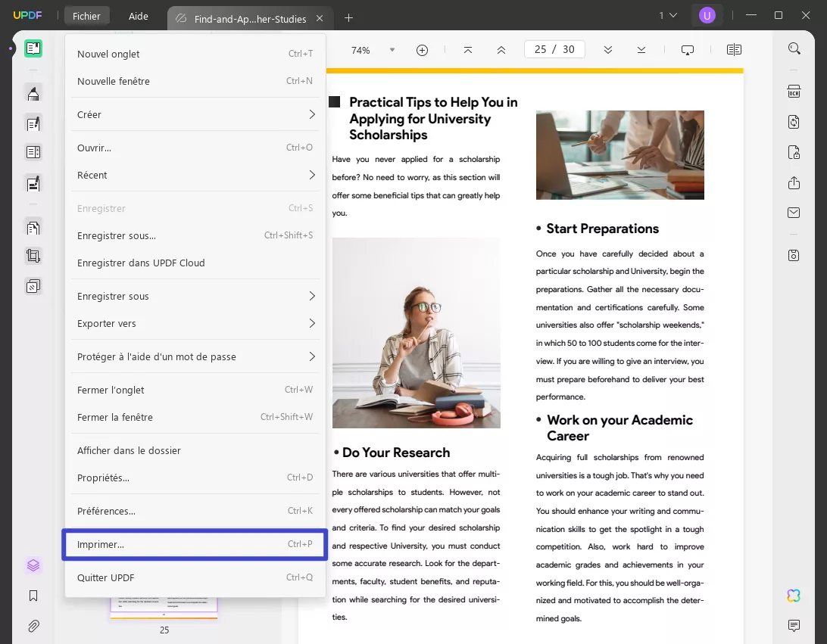Toggle the layers icon at sidebar bottom

pyautogui.click(x=33, y=565)
